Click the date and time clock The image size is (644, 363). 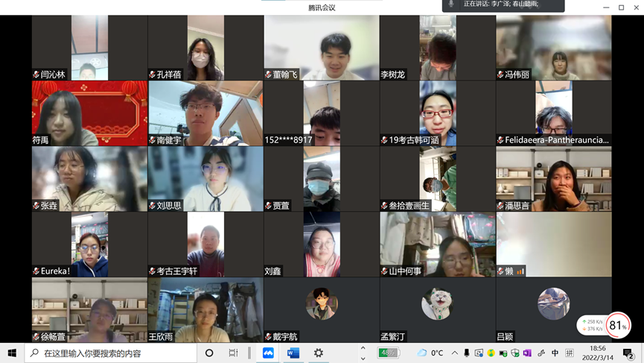click(597, 353)
